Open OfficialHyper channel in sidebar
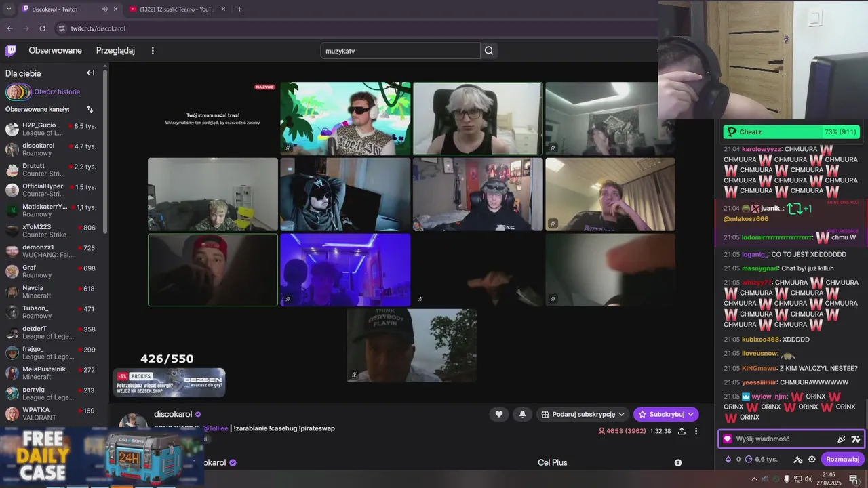This screenshot has height=488, width=868. click(52, 190)
